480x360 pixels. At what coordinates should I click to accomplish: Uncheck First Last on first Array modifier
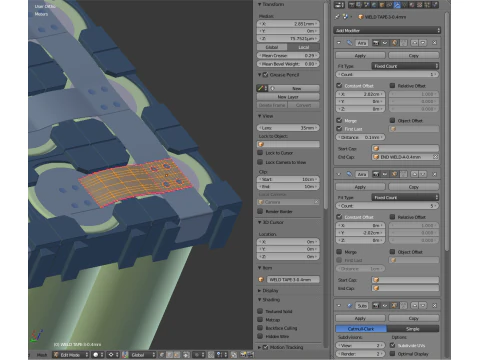click(339, 128)
